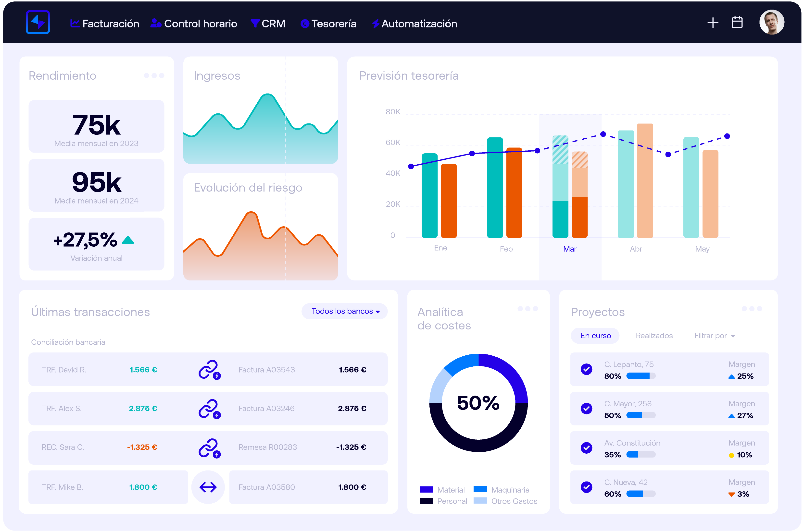804x532 pixels.
Task: Open the options menu of the Rendimiento card
Action: pos(154,75)
